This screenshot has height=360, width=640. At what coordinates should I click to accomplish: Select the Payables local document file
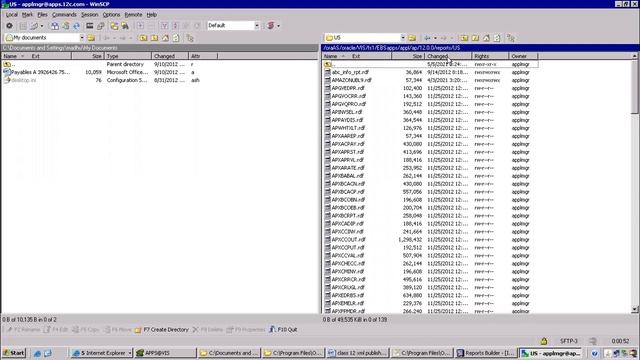(x=40, y=72)
